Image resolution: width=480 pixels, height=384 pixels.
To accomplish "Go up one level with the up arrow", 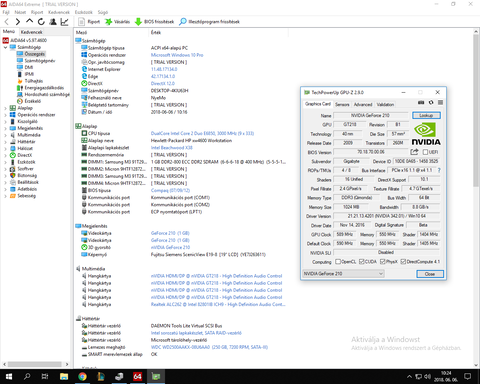I will (x=29, y=21).
